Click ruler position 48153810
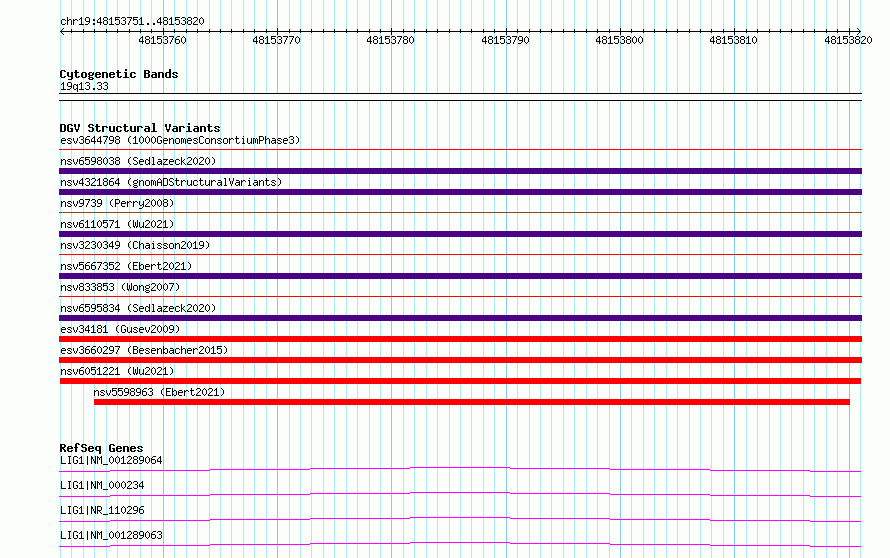Image resolution: width=890 pixels, height=558 pixels. [733, 40]
